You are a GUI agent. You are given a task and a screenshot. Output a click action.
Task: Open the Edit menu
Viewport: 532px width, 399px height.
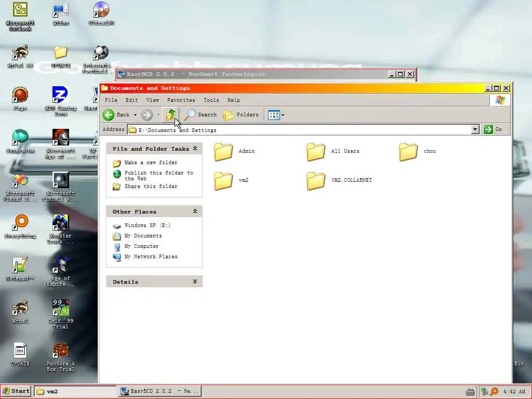tap(131, 100)
